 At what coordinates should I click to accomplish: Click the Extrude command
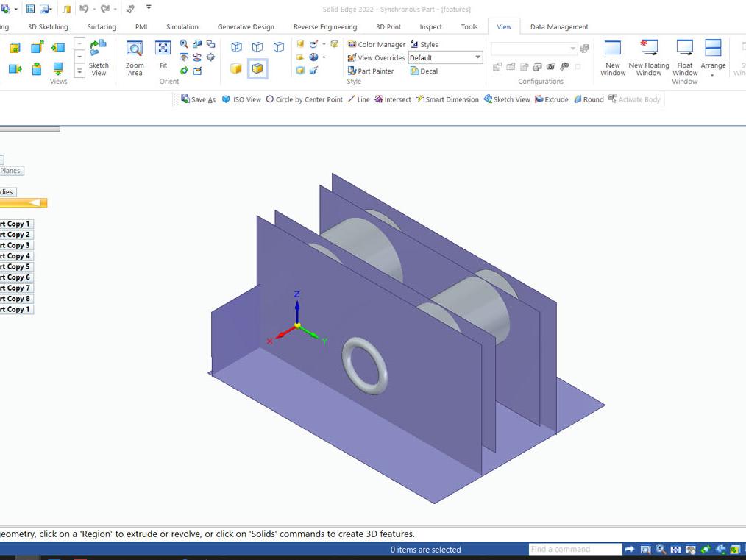point(552,99)
